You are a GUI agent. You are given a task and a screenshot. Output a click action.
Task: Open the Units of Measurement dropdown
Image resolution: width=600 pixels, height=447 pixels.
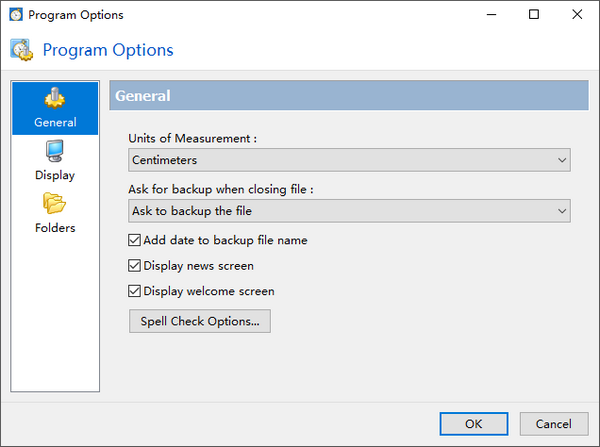[349, 160]
